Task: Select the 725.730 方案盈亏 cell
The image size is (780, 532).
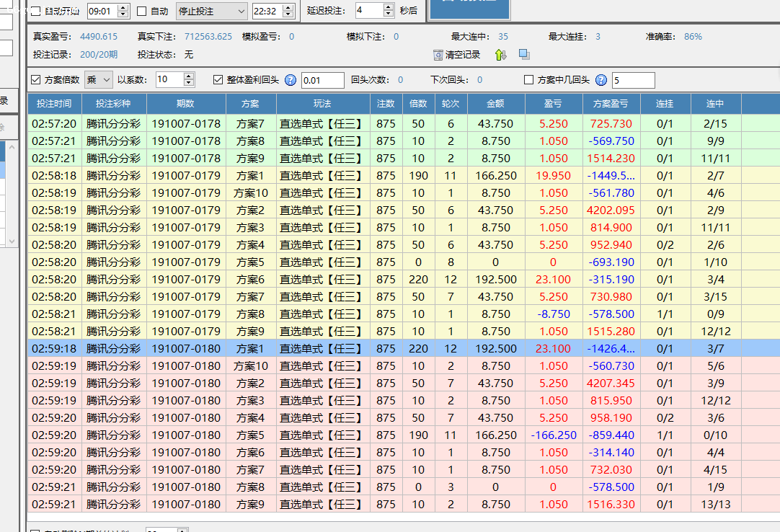Action: tap(611, 123)
